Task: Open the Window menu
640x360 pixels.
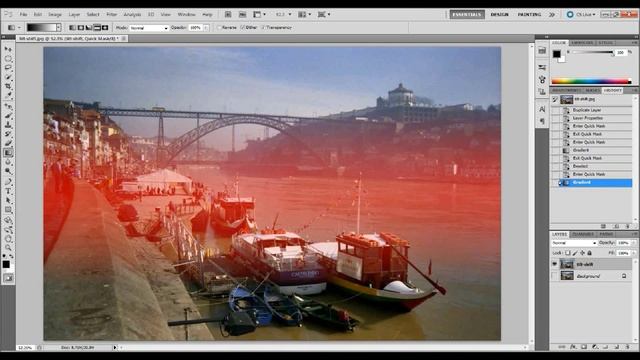Action: [x=187, y=14]
